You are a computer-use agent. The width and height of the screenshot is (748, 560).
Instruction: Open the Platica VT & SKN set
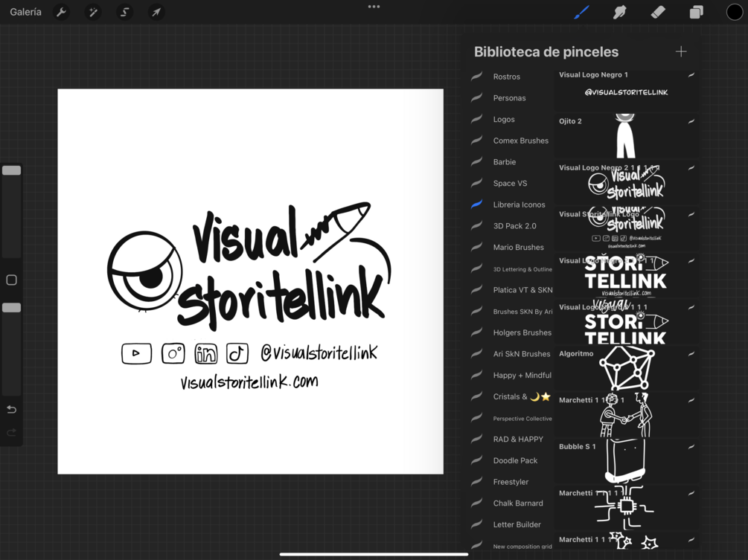click(x=511, y=290)
